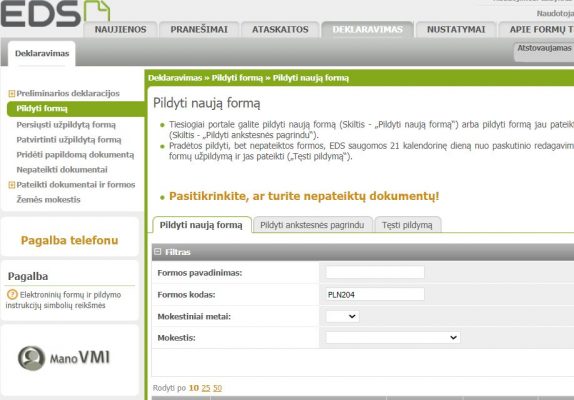Switch to Tęsti pildymą tab

(x=407, y=225)
